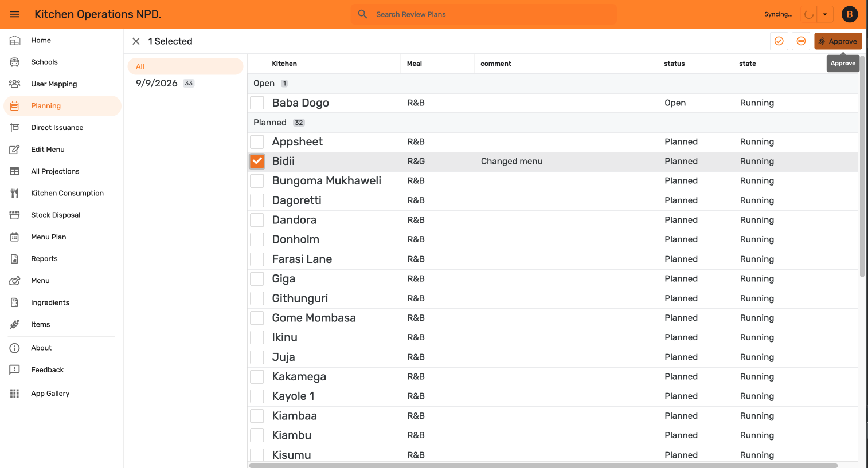Select the Dagoretti row checkbox
The width and height of the screenshot is (868, 468).
point(257,200)
